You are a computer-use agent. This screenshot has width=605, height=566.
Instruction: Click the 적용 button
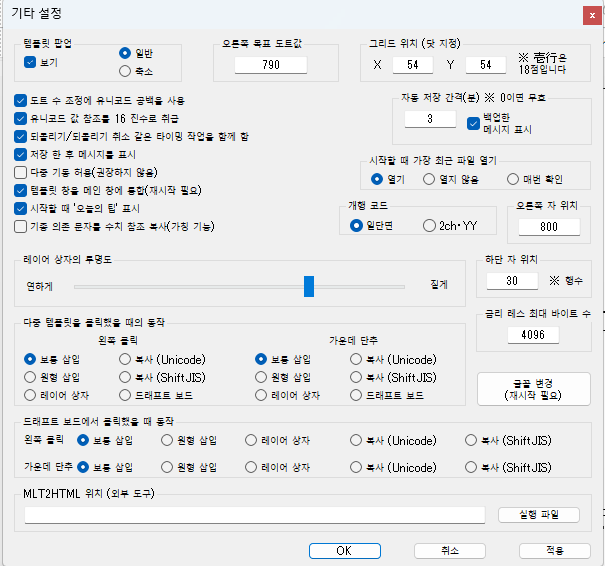point(555,551)
